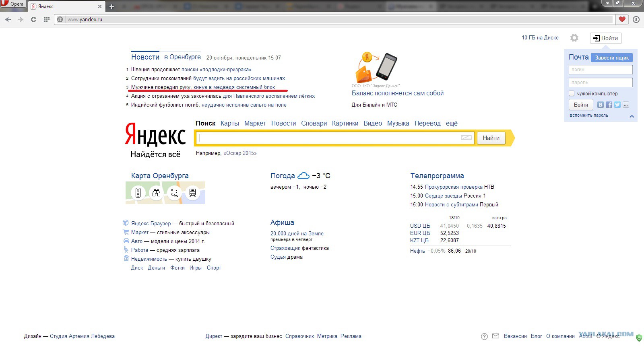
Task: Open the Афиша heading link
Action: 282,222
